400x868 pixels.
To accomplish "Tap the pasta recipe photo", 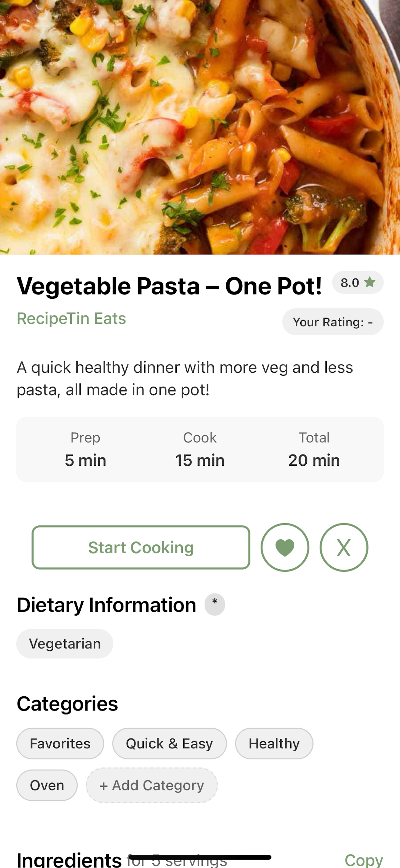I will tap(200, 127).
